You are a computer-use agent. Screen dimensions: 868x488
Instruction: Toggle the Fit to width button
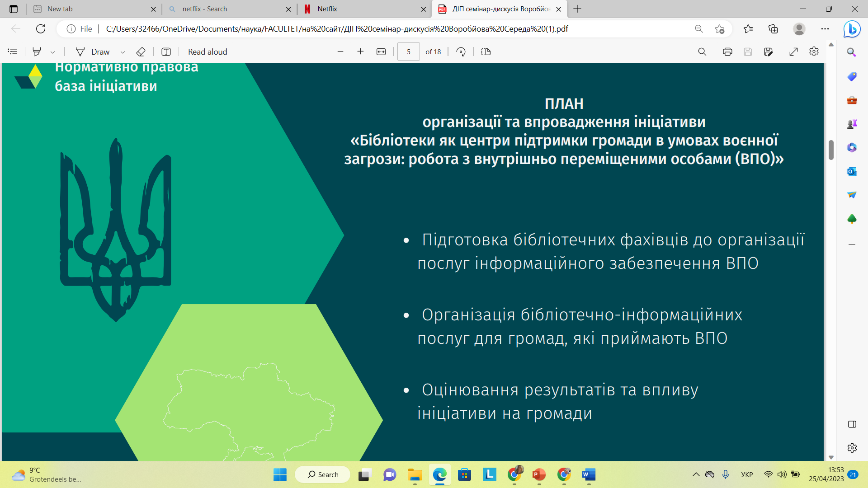381,52
